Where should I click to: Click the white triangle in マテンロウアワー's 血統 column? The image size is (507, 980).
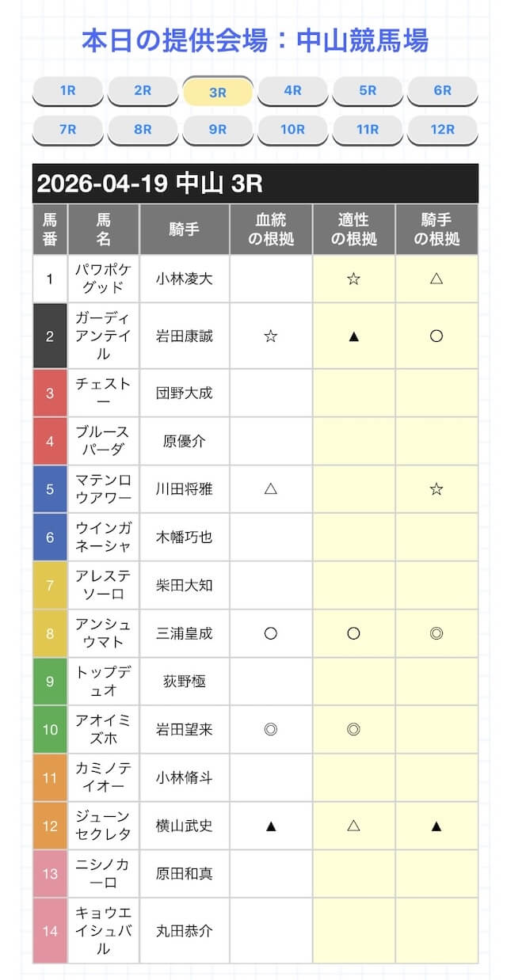[x=271, y=489]
